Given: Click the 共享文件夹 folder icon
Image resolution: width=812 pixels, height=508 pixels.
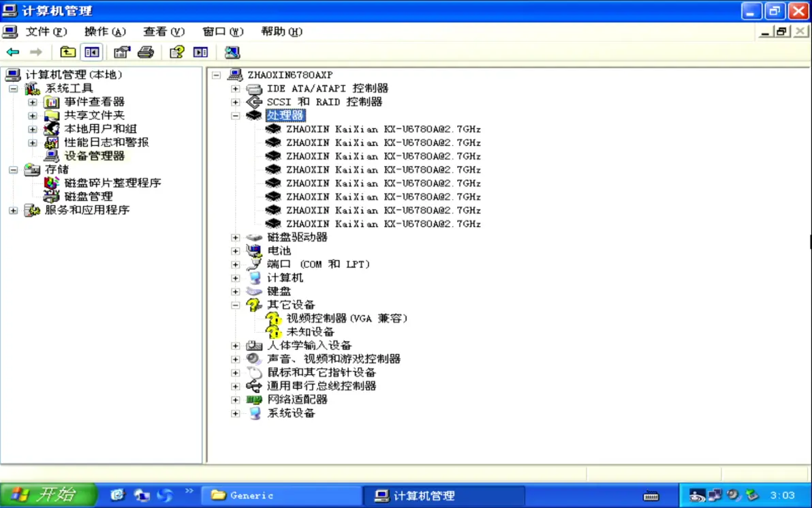Looking at the screenshot, I should pyautogui.click(x=51, y=116).
